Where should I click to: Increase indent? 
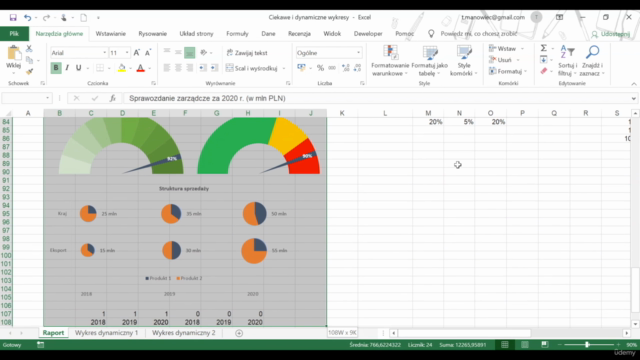(x=214, y=68)
